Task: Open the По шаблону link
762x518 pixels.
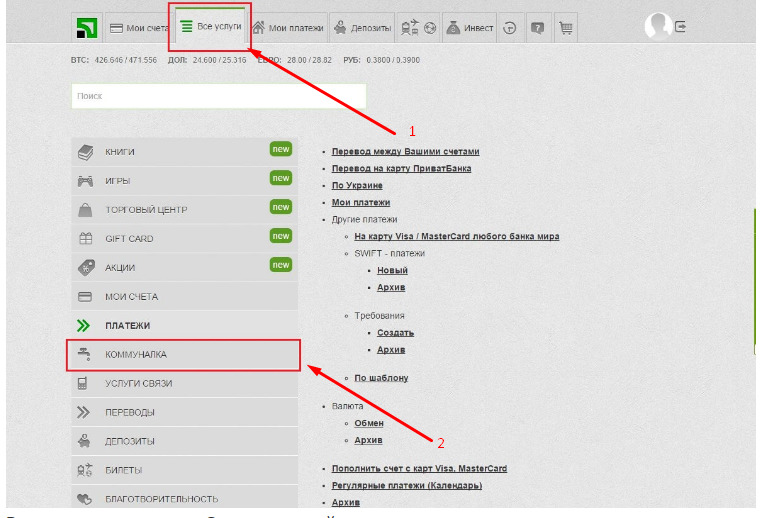Action: (381, 378)
